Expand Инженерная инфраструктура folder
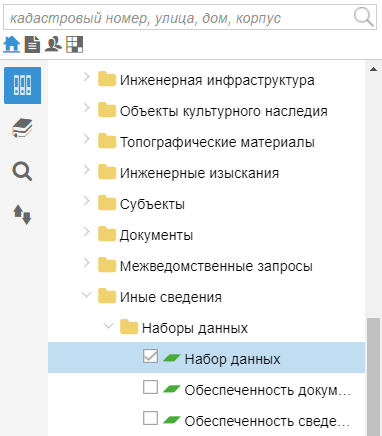This screenshot has width=382, height=436. 86,77
